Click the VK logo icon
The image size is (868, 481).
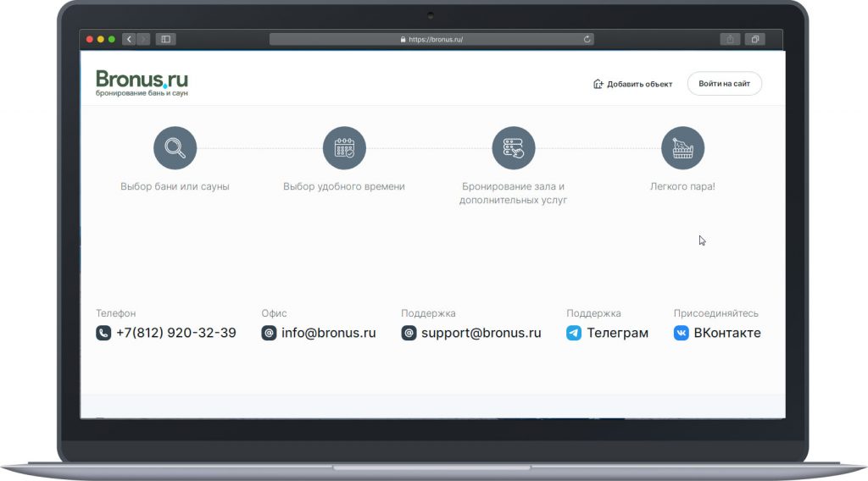click(x=681, y=333)
